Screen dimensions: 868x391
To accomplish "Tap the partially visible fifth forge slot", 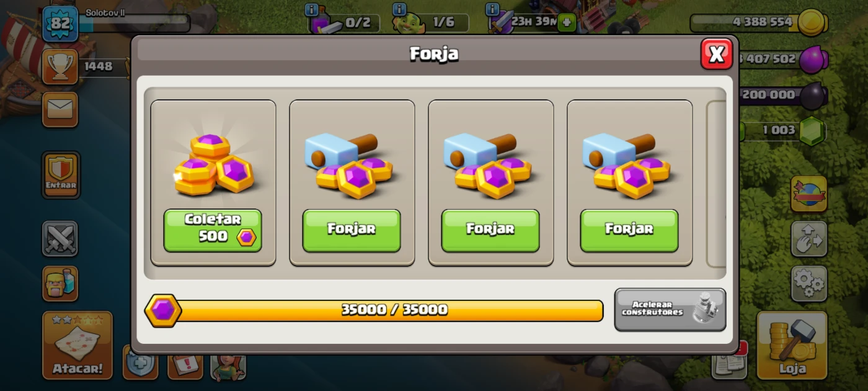I will [x=716, y=182].
